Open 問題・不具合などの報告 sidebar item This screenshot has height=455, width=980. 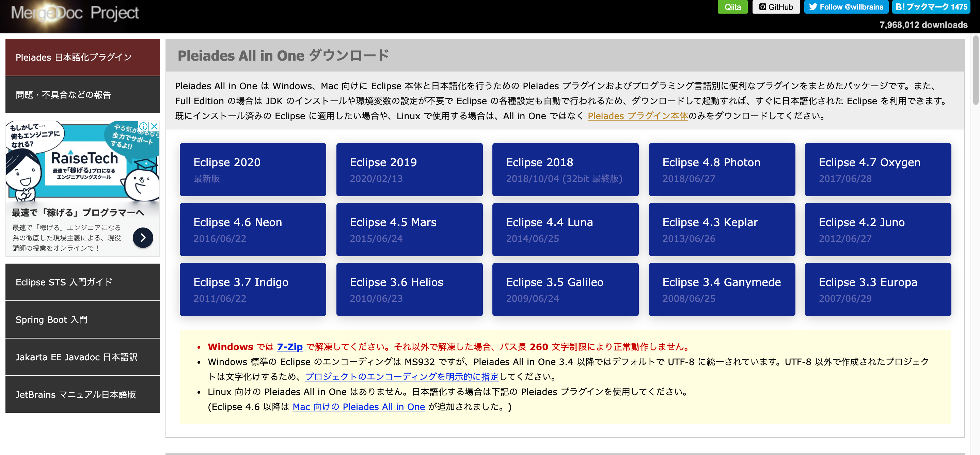click(82, 95)
